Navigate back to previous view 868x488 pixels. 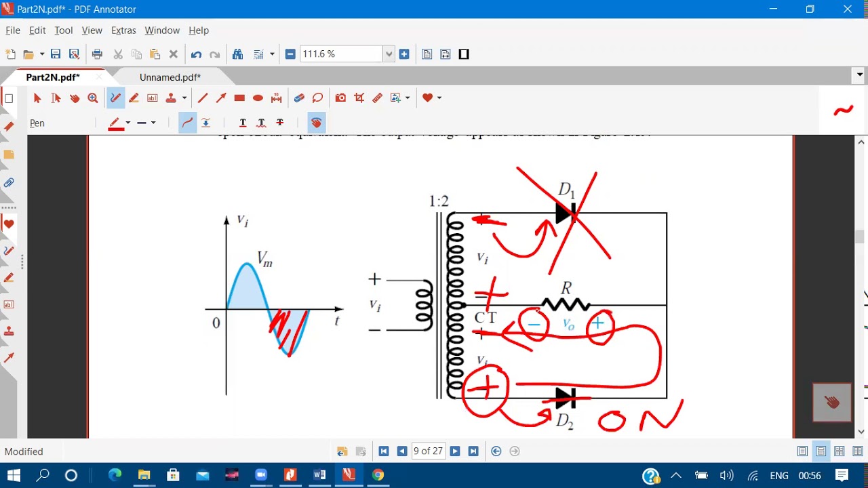(x=496, y=451)
